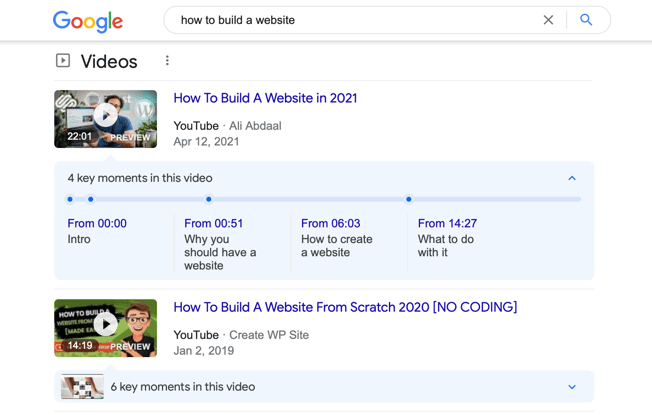The height and width of the screenshot is (415, 652).
Task: Click the Videos section play icon
Action: [63, 61]
